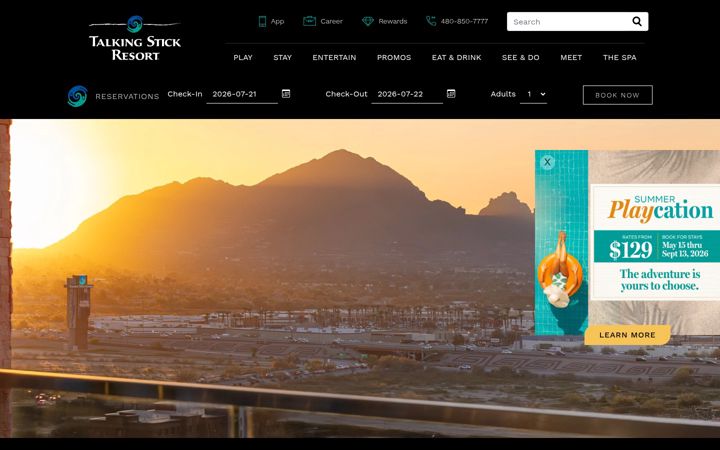Open the STAY menu
Screen dimensions: 720x450
coord(282,57)
